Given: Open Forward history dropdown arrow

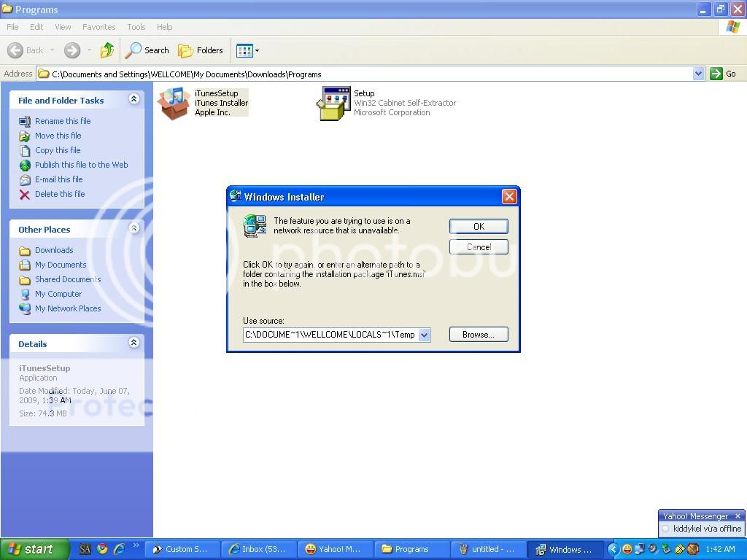Looking at the screenshot, I should [x=89, y=50].
